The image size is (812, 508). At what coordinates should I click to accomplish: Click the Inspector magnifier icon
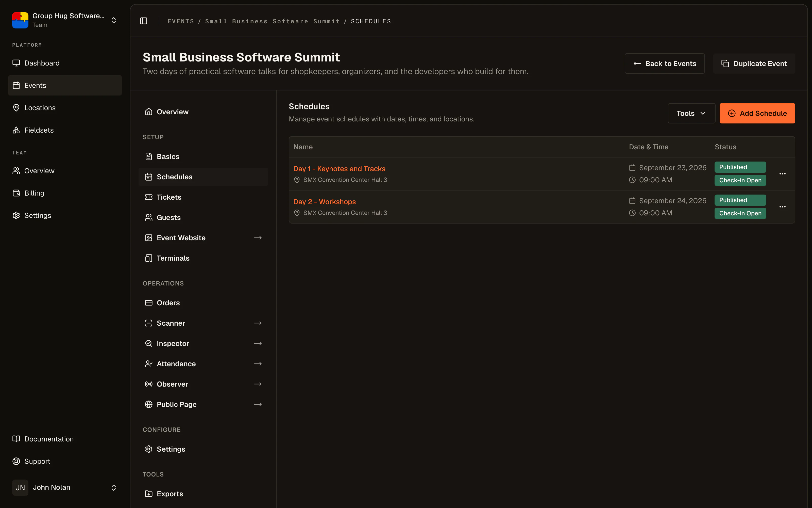[149, 343]
